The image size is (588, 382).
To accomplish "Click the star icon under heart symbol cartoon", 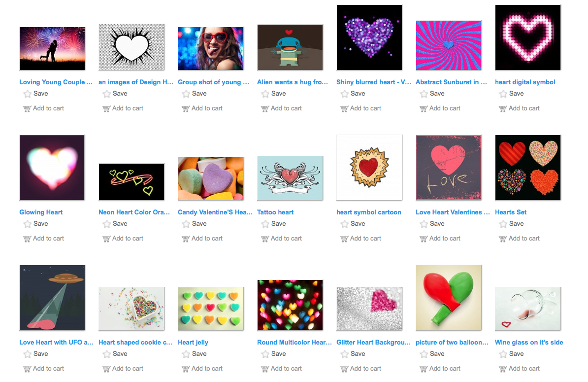I will tap(345, 224).
